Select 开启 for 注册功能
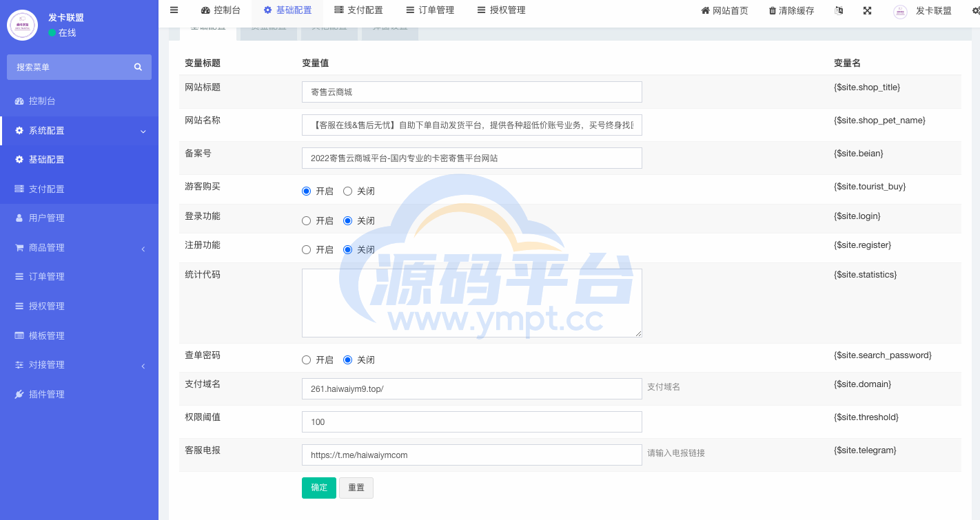 pyautogui.click(x=307, y=249)
